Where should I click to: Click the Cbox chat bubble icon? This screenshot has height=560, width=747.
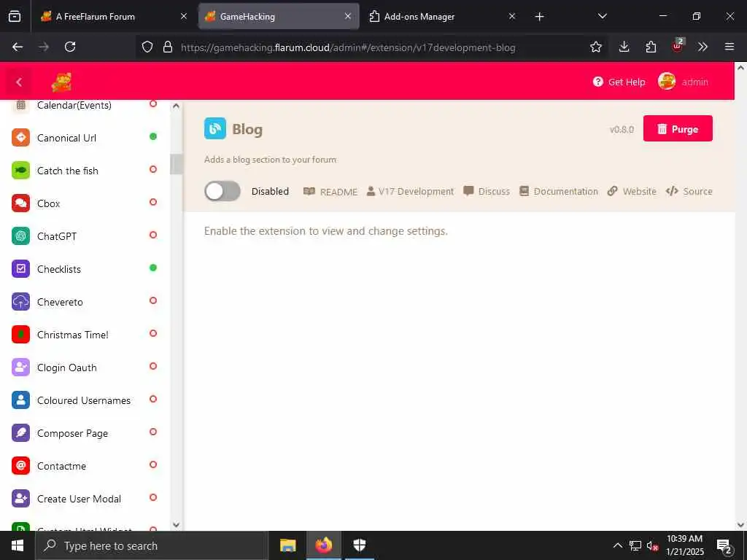[20, 203]
